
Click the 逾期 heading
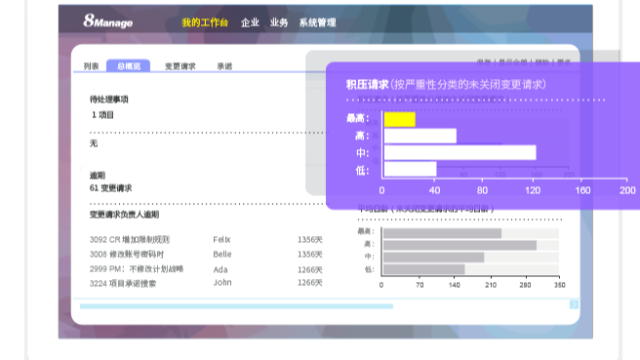click(x=97, y=176)
